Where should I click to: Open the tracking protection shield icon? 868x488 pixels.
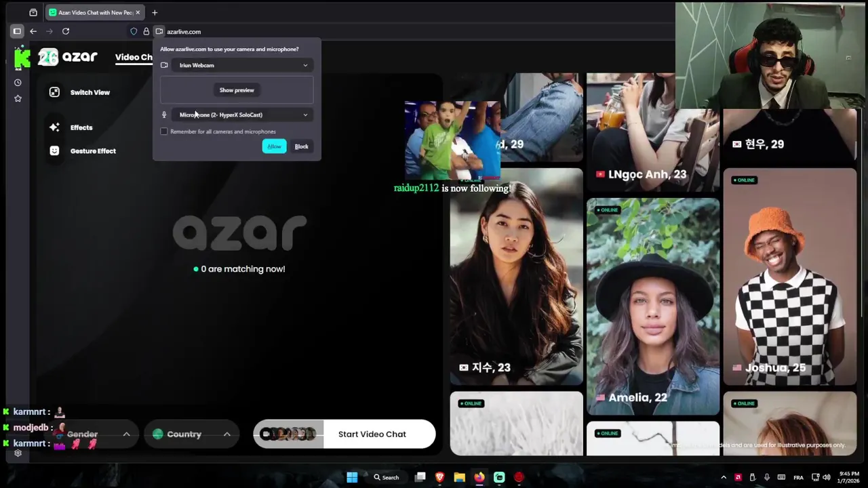tap(134, 31)
